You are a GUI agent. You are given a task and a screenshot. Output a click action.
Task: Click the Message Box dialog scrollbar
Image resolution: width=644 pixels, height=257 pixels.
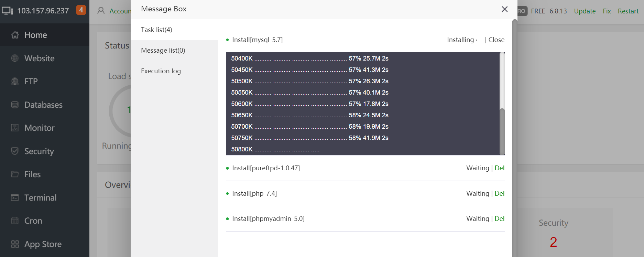point(515,138)
